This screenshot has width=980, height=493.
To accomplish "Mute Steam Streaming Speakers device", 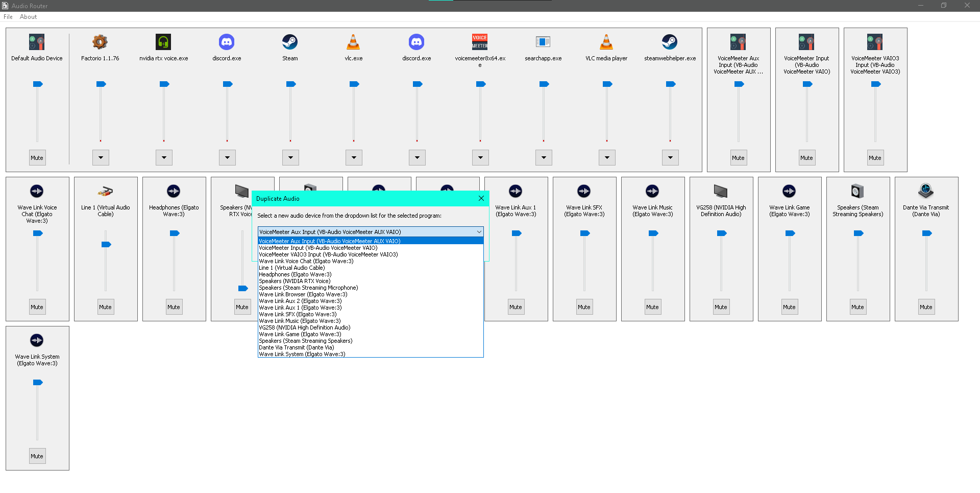I will (858, 307).
